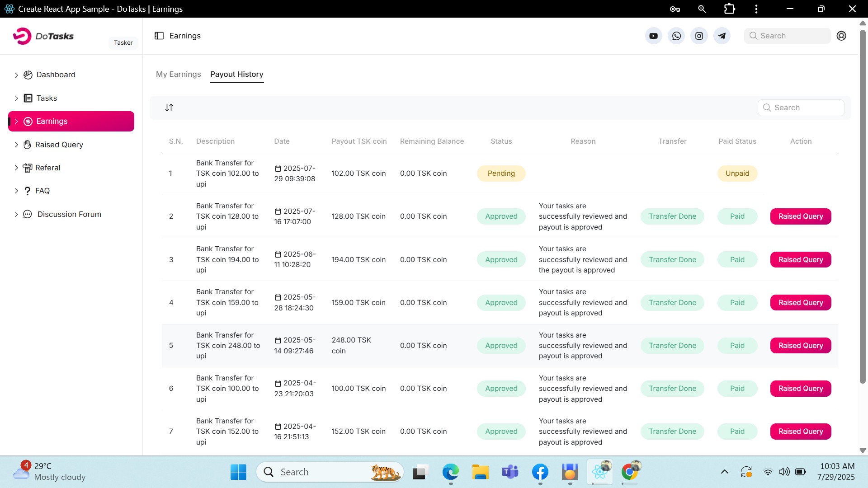Open the WhatsApp icon in header
868x488 pixels.
(x=676, y=36)
